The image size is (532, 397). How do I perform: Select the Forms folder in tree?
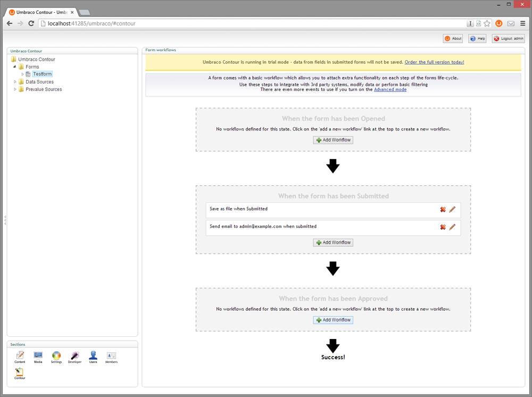point(32,67)
